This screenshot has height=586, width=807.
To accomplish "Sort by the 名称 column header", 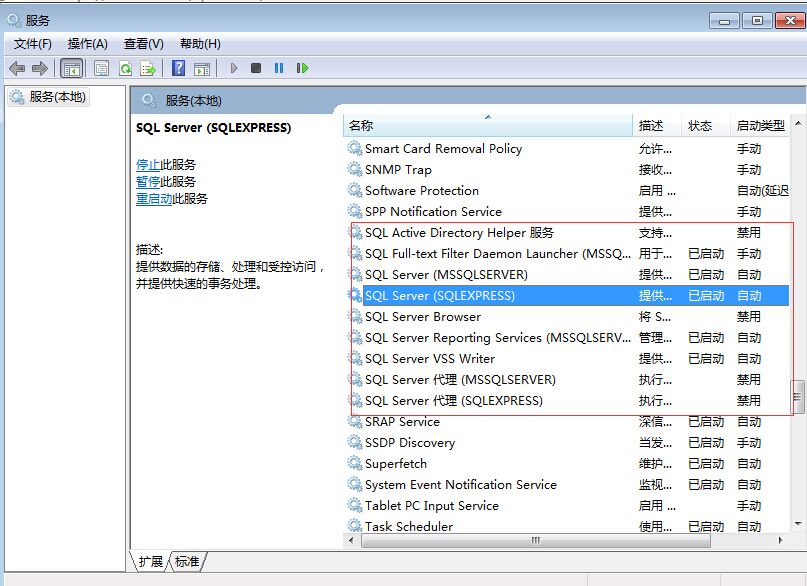I will point(487,126).
